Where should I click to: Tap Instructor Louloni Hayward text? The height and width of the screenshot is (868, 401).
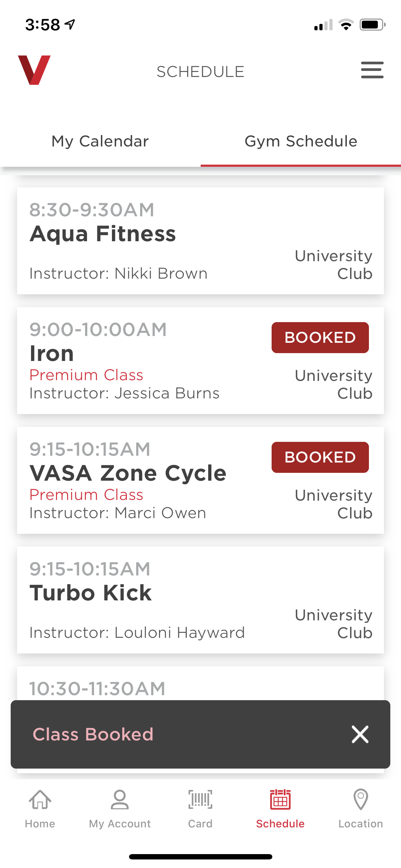137,633
